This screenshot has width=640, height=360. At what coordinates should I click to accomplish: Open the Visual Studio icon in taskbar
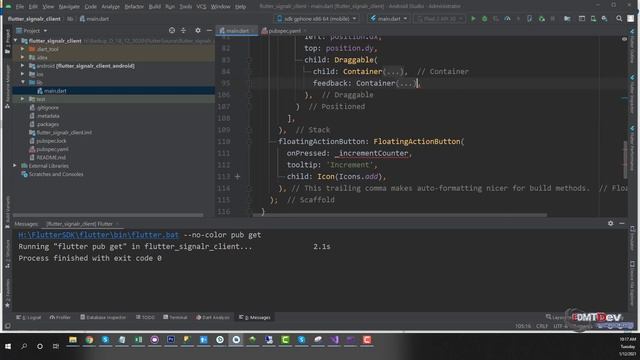334,340
